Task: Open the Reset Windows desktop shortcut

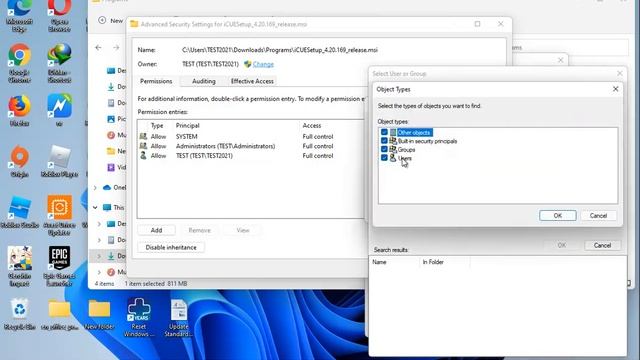Action: pos(139,317)
